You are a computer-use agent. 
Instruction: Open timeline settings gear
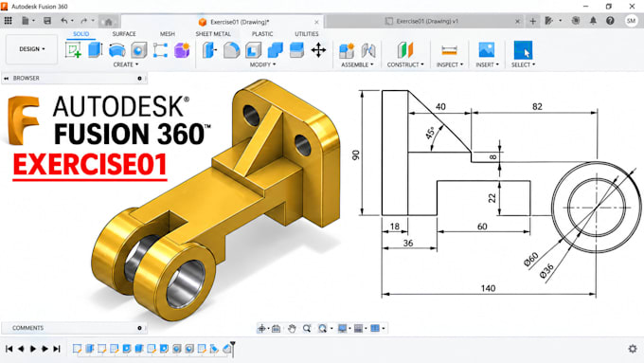coord(633,349)
